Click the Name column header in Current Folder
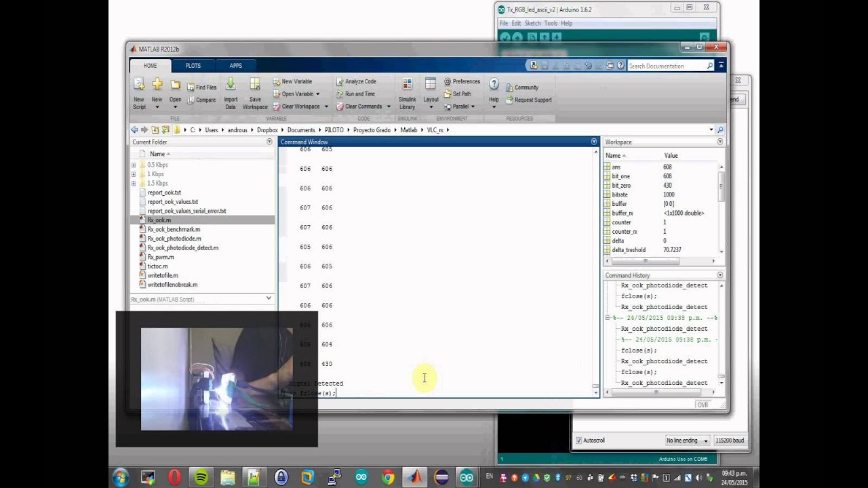868x488 pixels. [x=157, y=154]
